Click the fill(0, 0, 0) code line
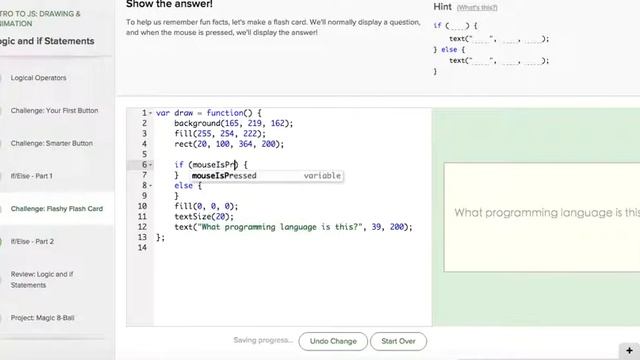Image resolution: width=640 pixels, height=360 pixels. pos(206,206)
